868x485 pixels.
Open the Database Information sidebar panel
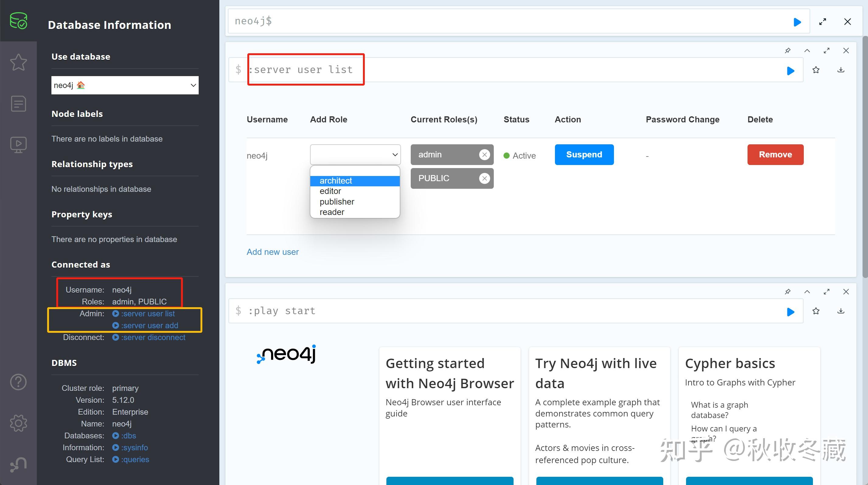(x=19, y=21)
